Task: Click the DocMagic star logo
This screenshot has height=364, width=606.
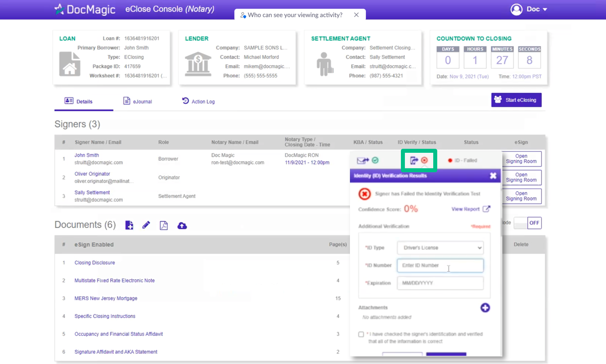Action: 59,9
